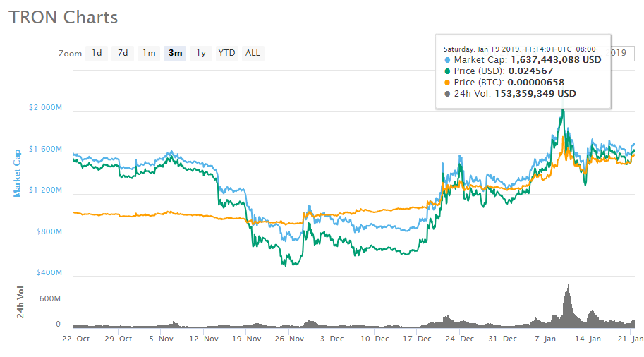Set chart zoom to 1m
This screenshot has height=357, width=644.
click(x=149, y=53)
